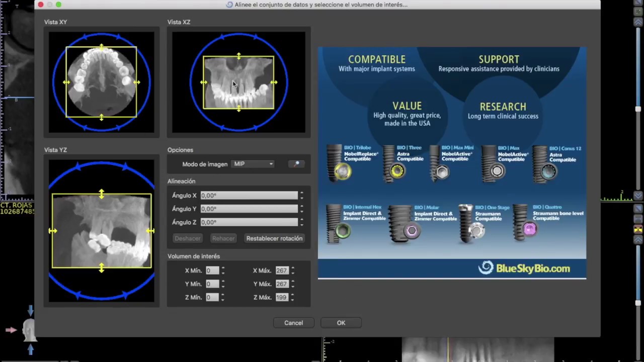Click the X Mín. stepper arrows
The image size is (644, 362).
(x=223, y=270)
